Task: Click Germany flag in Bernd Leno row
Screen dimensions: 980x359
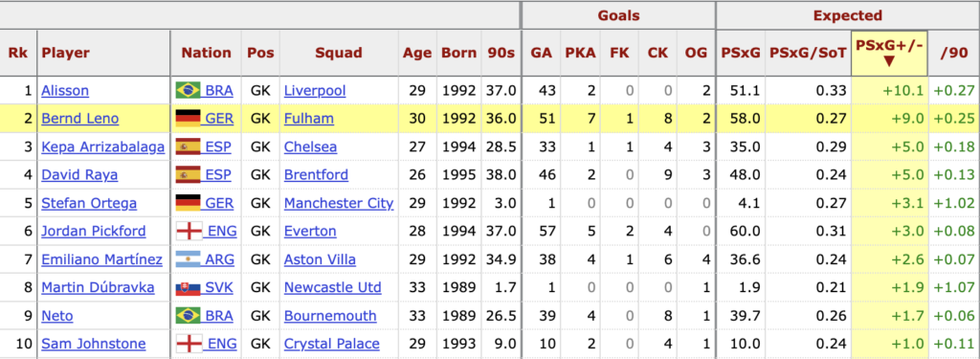Action: pyautogui.click(x=189, y=119)
